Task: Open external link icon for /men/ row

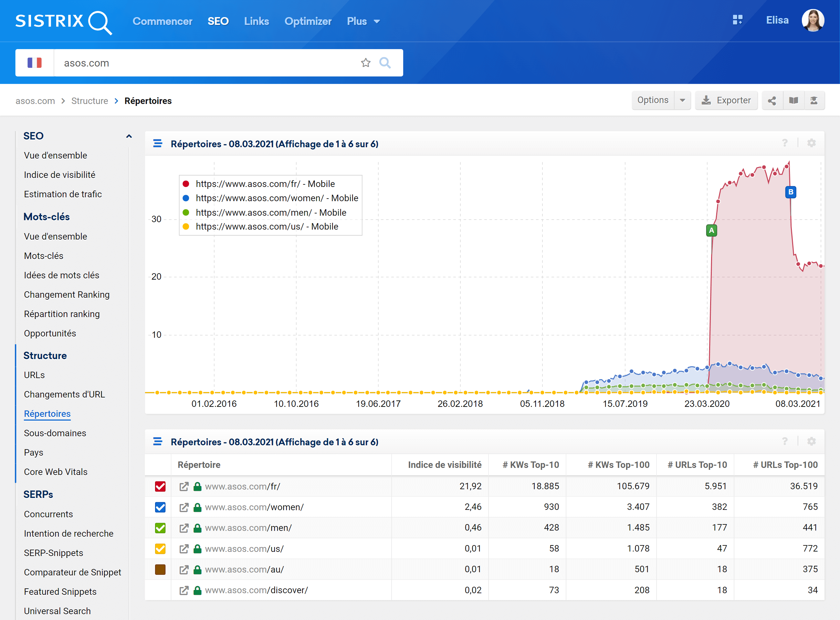Action: point(184,528)
